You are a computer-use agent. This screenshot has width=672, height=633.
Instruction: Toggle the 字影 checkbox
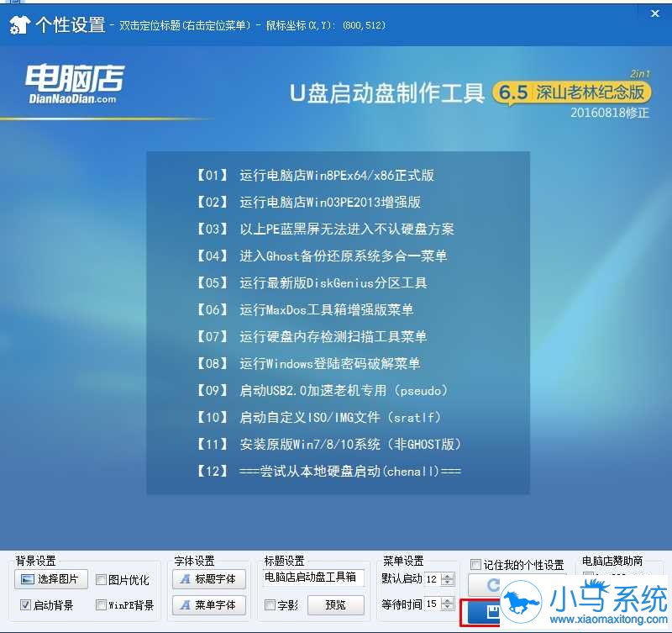pos(270,605)
